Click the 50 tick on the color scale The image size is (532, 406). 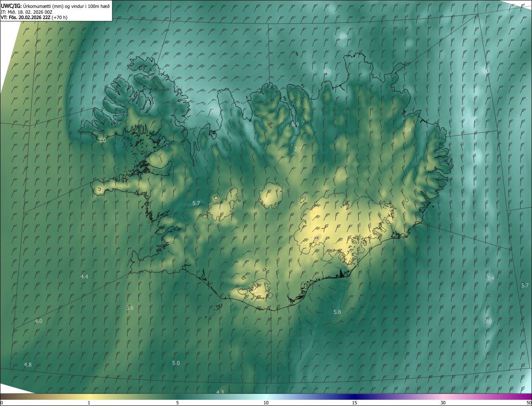coord(529,403)
